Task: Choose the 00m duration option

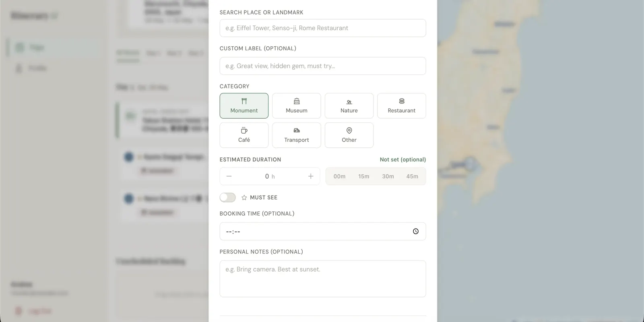Action: [339, 176]
